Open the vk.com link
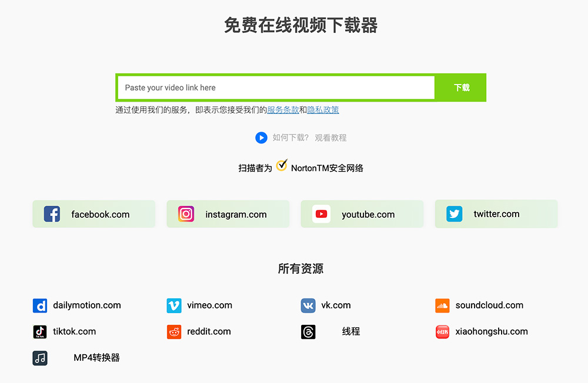 click(336, 305)
